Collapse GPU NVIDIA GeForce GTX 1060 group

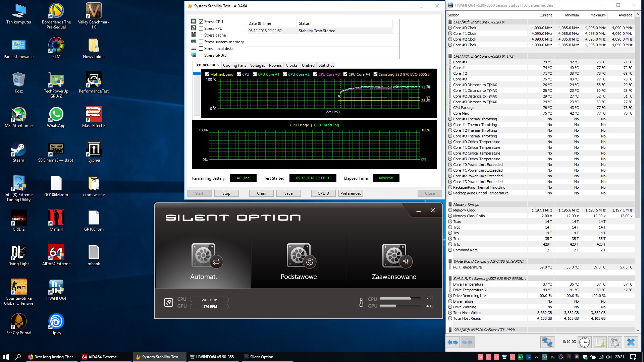[450, 330]
